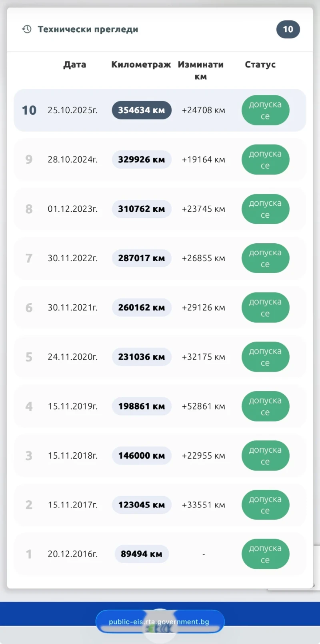Click the 287017 км mileage pill
This screenshot has height=644, width=320.
click(141, 258)
